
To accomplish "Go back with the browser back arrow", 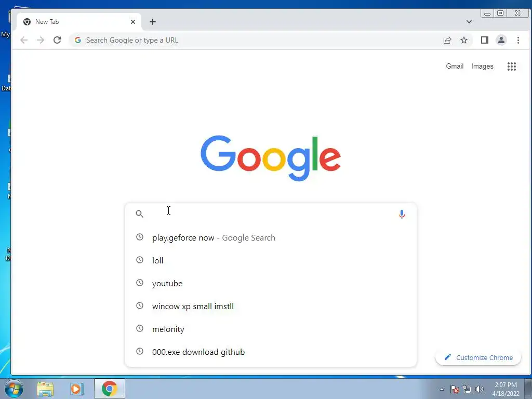I will 24,40.
